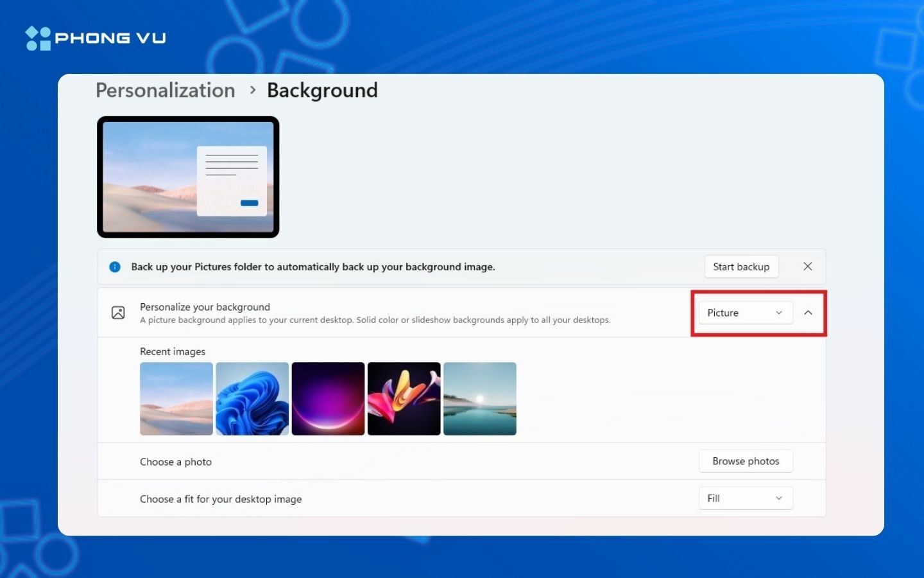Select the pink desert dunes recent image
The width and height of the screenshot is (924, 578).
pyautogui.click(x=176, y=399)
